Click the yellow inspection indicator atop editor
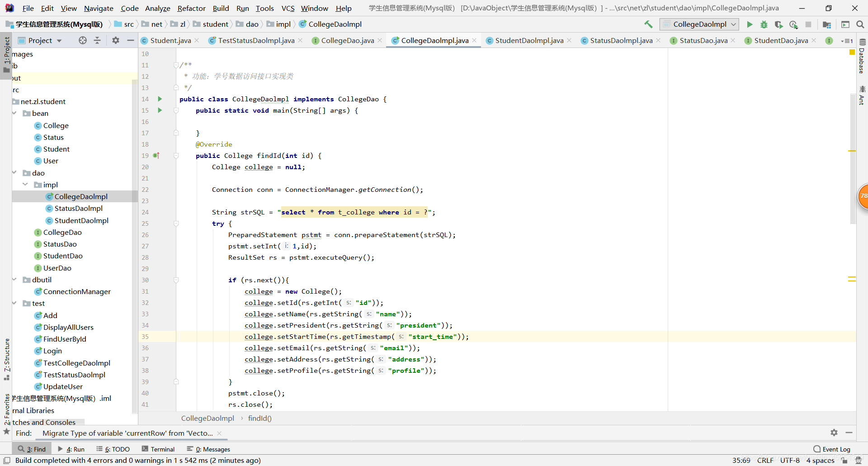 pos(852,52)
